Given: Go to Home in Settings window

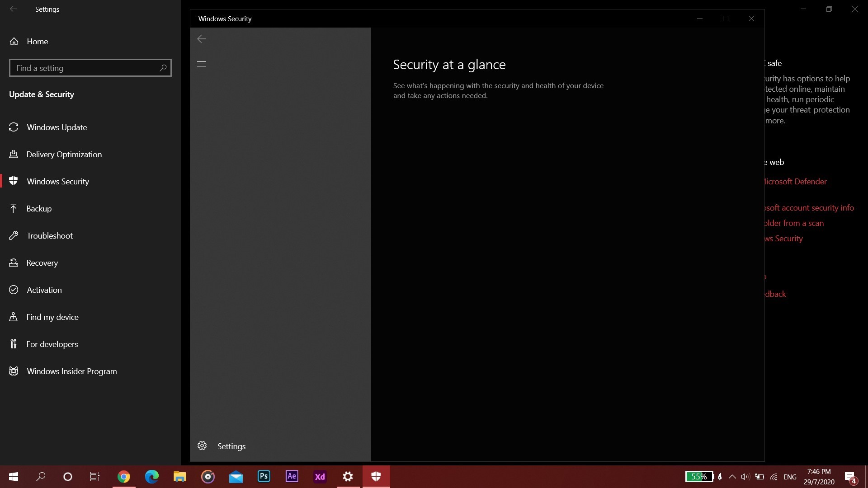Looking at the screenshot, I should (x=90, y=41).
